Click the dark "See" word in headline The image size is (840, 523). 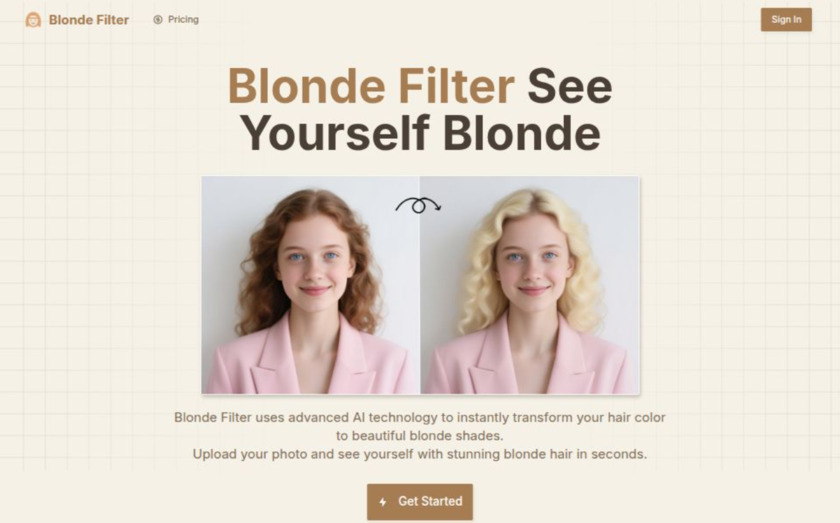pyautogui.click(x=570, y=86)
